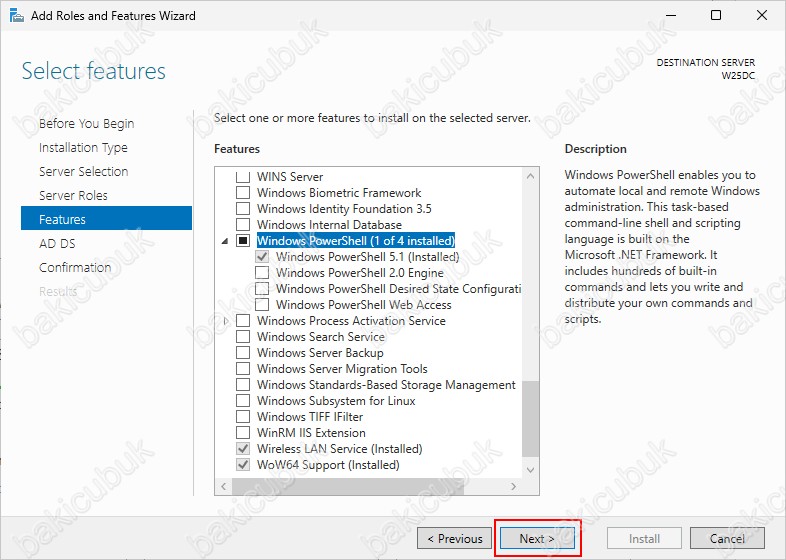
Task: Enable the Windows PowerShell 2.0 Engine checkbox
Action: (x=262, y=273)
